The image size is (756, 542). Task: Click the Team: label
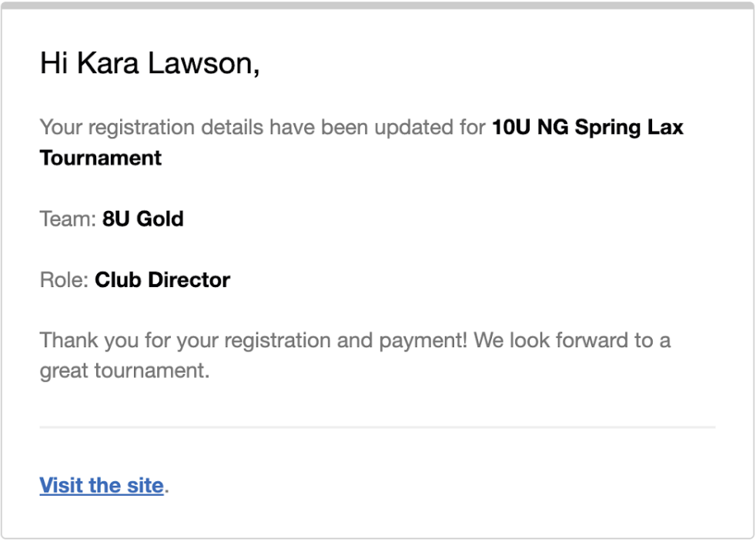click(68, 219)
